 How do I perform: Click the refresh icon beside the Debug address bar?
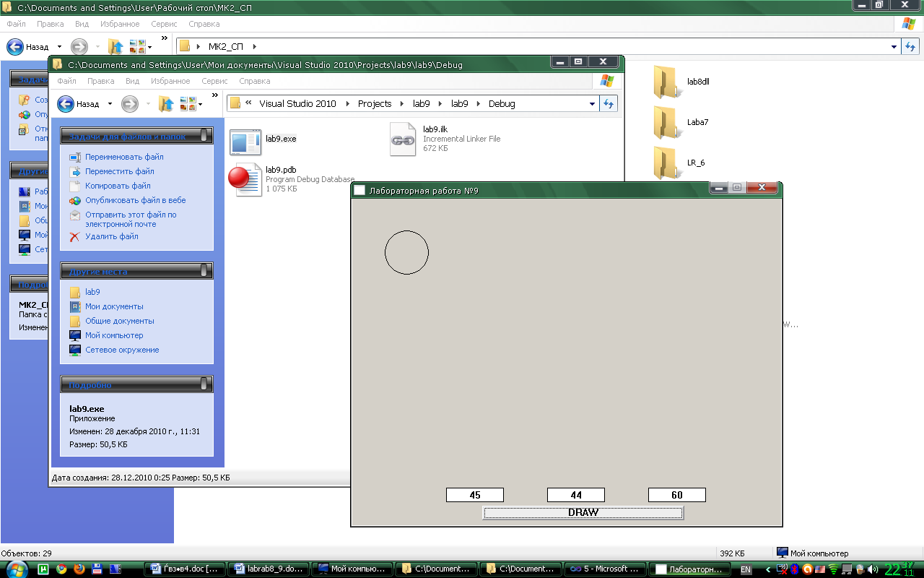[x=609, y=103]
